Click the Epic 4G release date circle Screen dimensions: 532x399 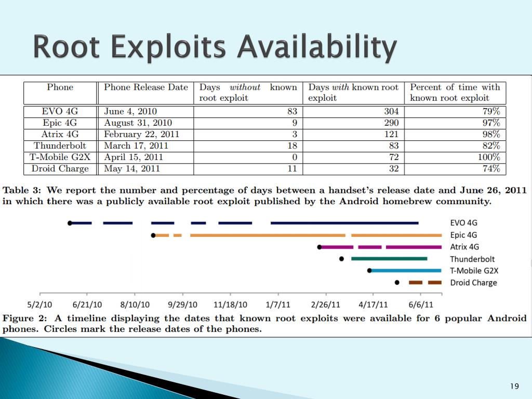click(153, 235)
